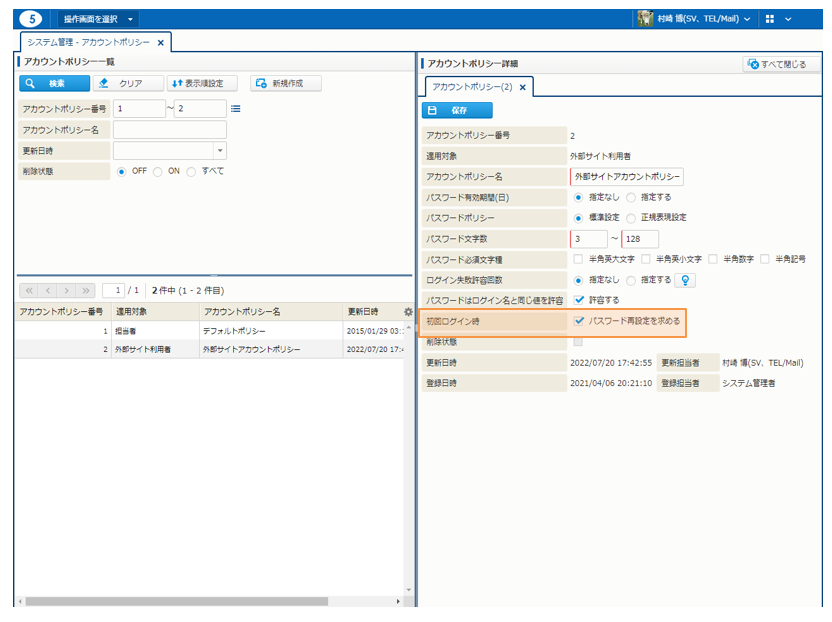Click すべて閉じる to close all tabs
832x622 pixels.
tap(781, 64)
